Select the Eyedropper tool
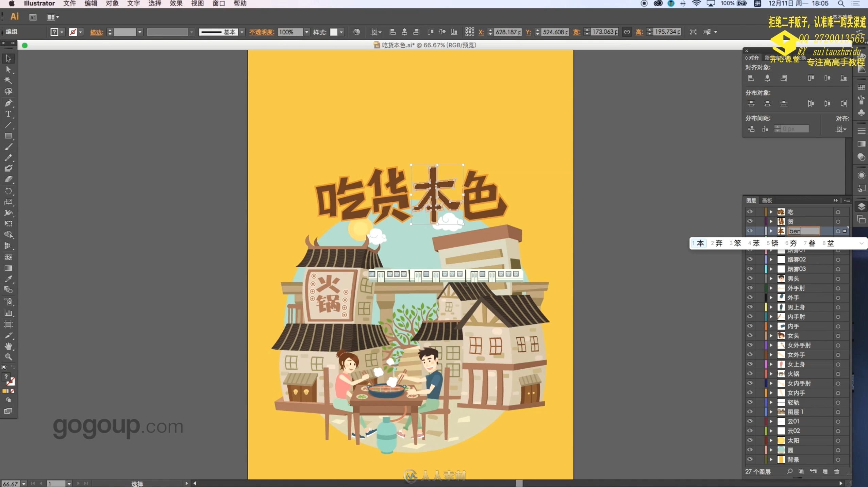The image size is (868, 487). 8,279
